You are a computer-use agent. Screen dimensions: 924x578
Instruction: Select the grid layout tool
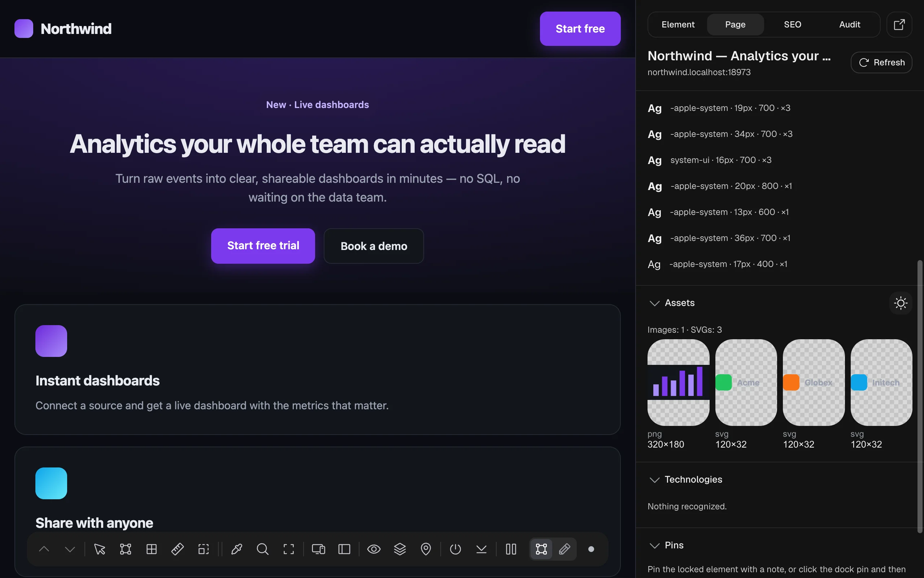pyautogui.click(x=152, y=549)
